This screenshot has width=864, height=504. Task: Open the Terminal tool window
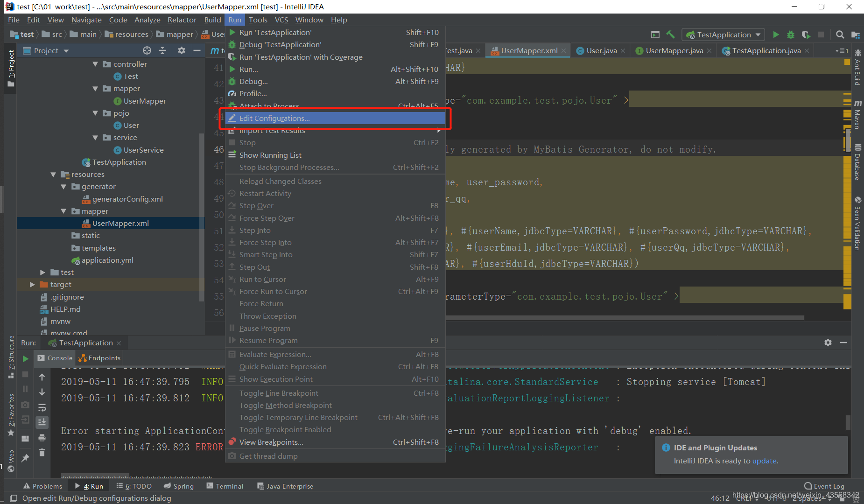point(225,486)
